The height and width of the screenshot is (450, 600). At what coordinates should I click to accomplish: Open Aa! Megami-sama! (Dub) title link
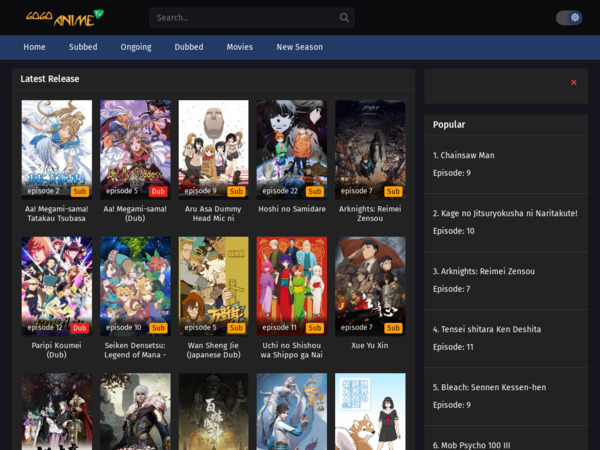(135, 214)
